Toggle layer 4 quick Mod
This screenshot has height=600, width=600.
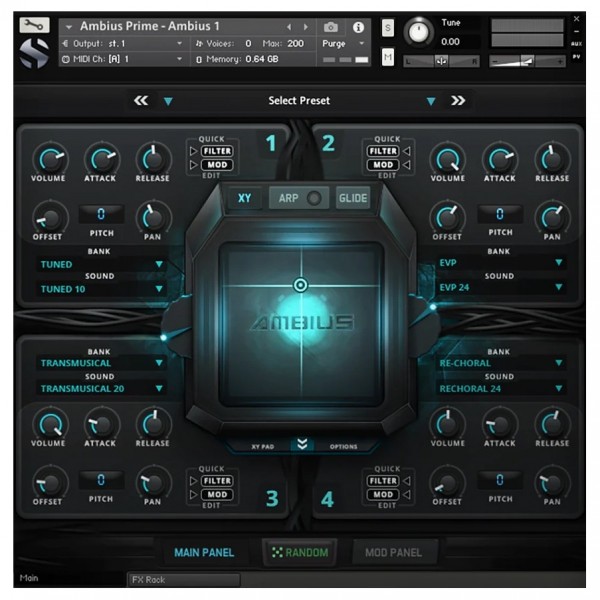click(383, 495)
